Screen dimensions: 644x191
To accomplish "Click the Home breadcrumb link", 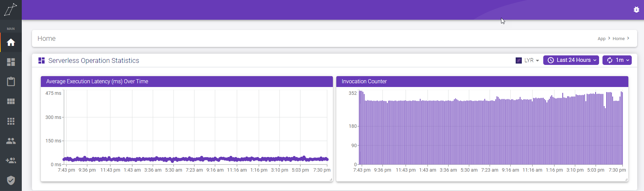I will 618,39.
